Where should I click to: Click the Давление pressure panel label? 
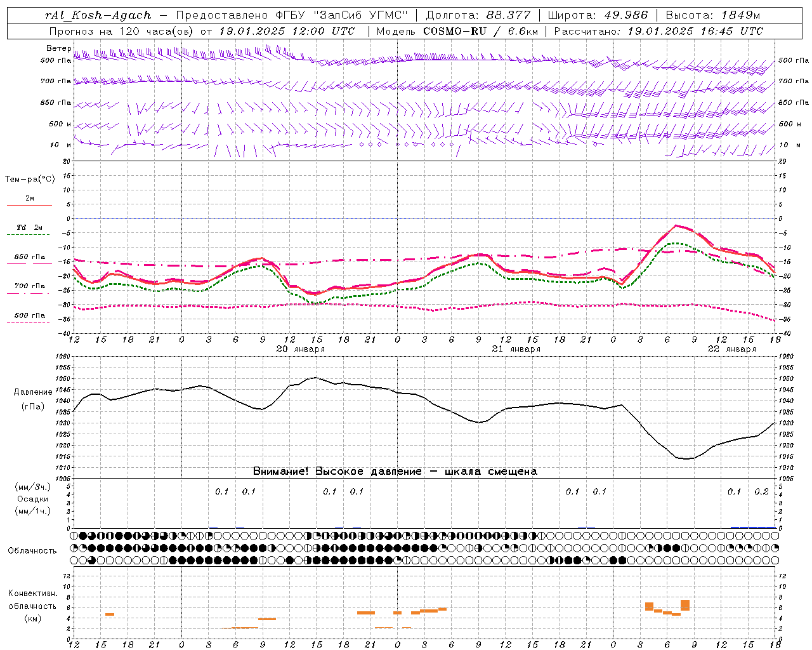(33, 392)
